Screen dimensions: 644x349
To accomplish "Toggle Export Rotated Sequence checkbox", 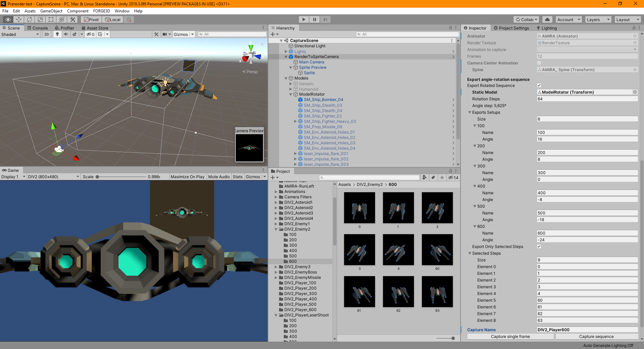I will pos(539,85).
